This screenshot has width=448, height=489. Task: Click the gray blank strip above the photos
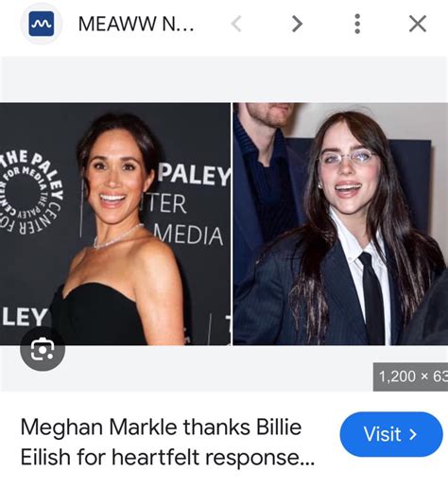(224, 79)
